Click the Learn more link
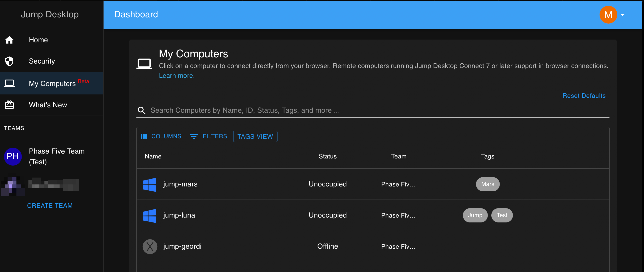 coord(177,76)
